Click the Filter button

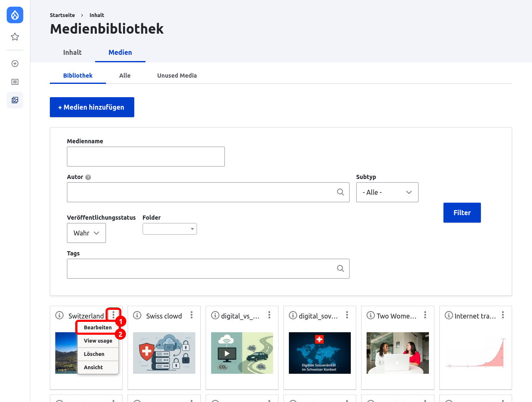click(x=462, y=213)
